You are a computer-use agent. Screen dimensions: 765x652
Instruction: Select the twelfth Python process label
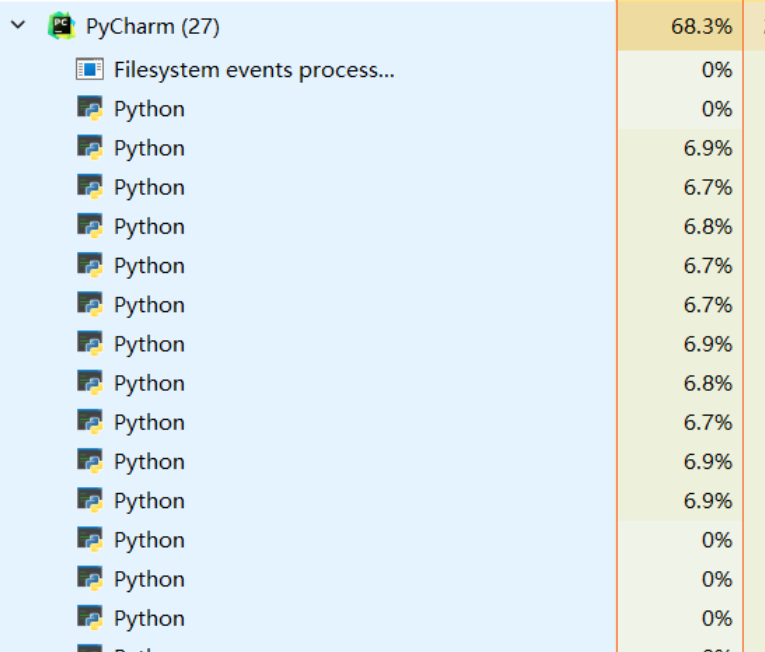[x=149, y=540]
